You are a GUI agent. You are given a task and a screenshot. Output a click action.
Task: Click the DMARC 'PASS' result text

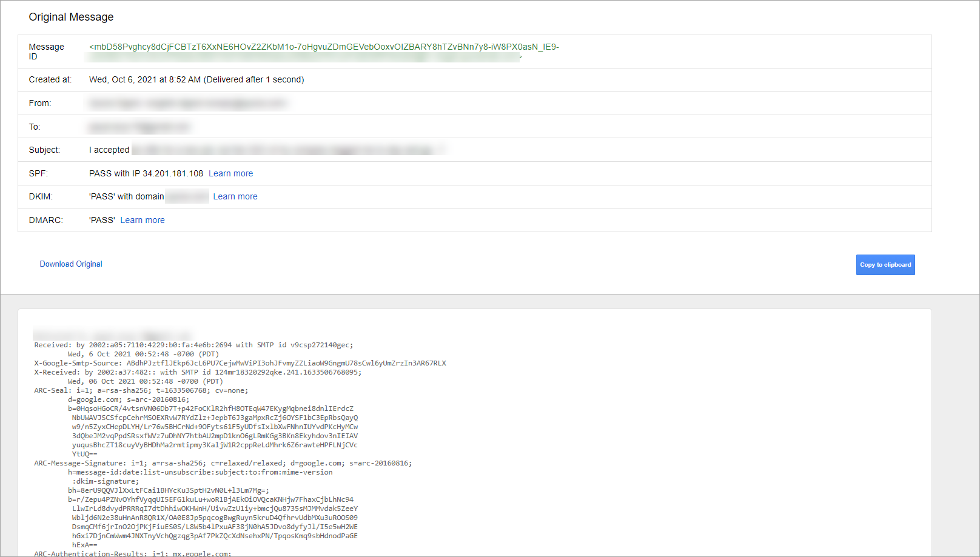point(102,220)
